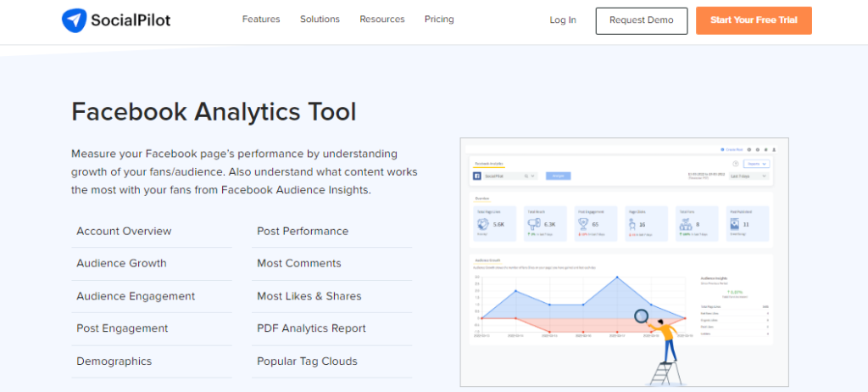Select the Demographics feature
The width and height of the screenshot is (868, 392).
click(x=114, y=361)
